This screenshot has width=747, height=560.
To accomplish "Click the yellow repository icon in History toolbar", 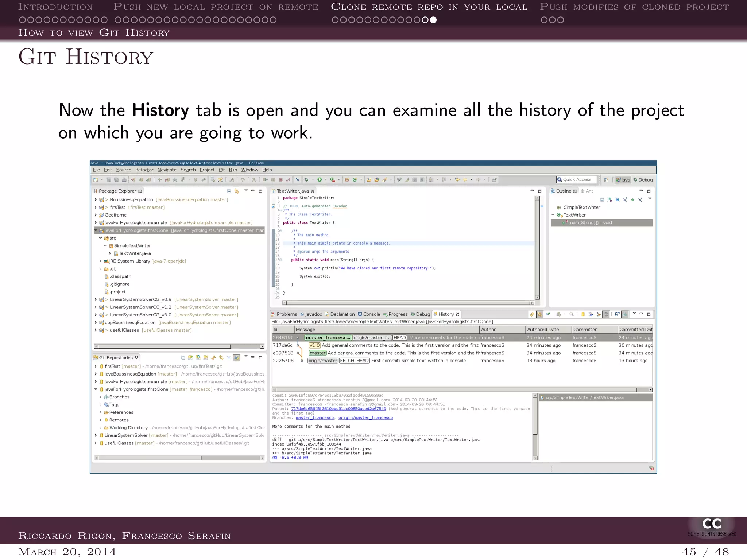I will click(583, 314).
